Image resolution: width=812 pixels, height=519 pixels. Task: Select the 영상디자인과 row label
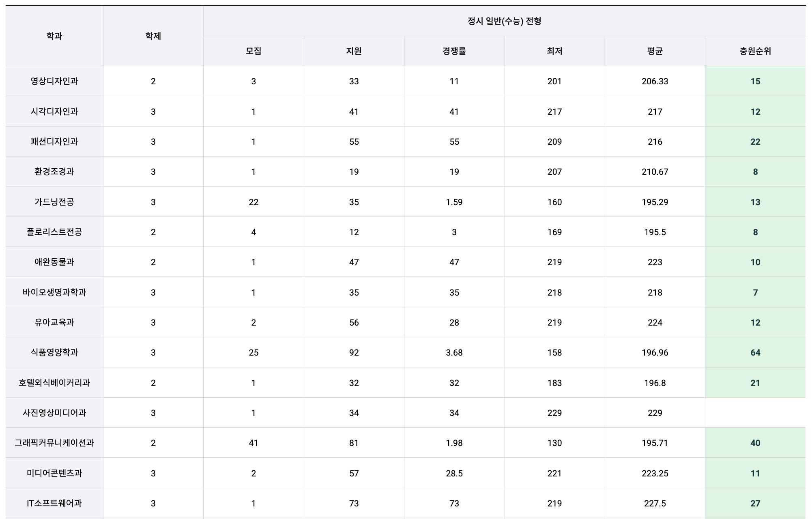tap(53, 80)
